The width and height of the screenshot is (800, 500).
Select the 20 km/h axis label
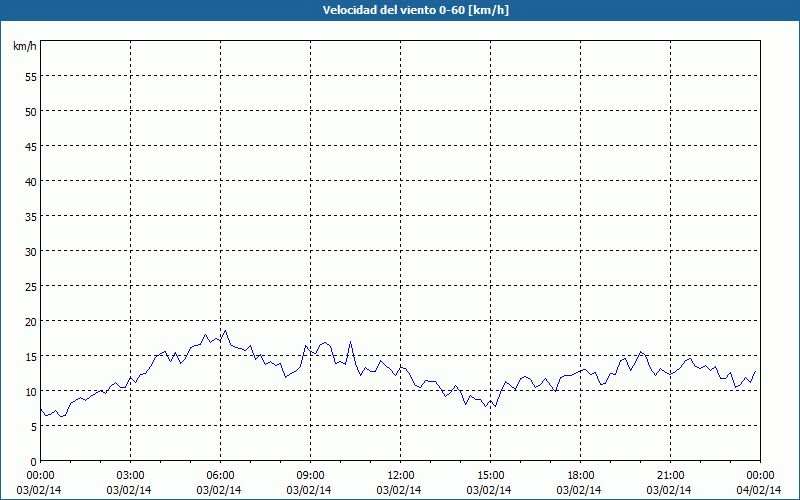click(x=30, y=321)
